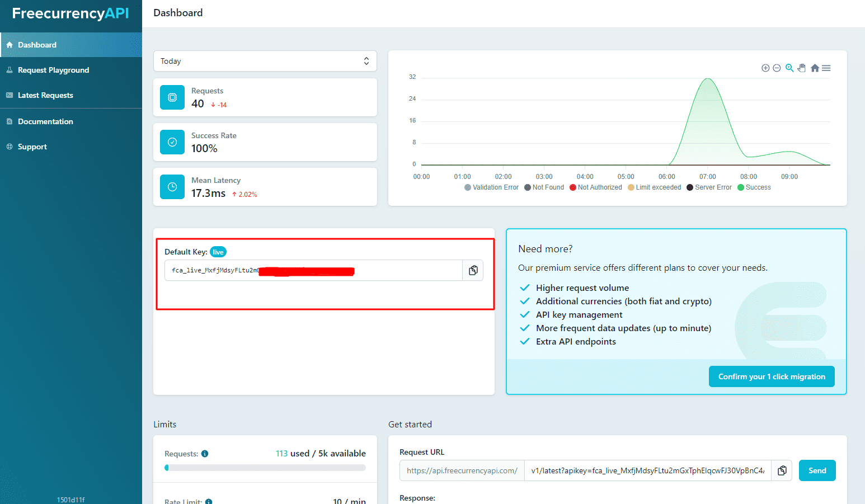Image resolution: width=865 pixels, height=504 pixels.
Task: Click the 1501d11f version text
Action: [70, 500]
